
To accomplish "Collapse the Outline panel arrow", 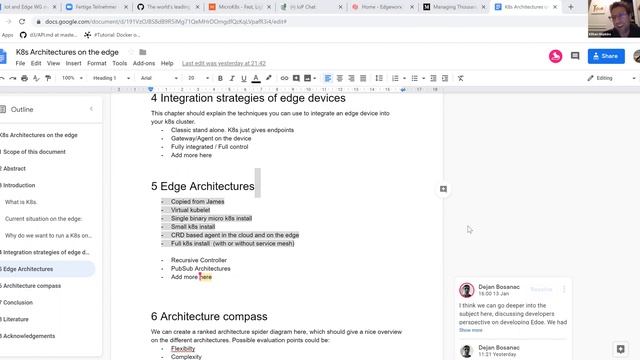I will pos(91,109).
